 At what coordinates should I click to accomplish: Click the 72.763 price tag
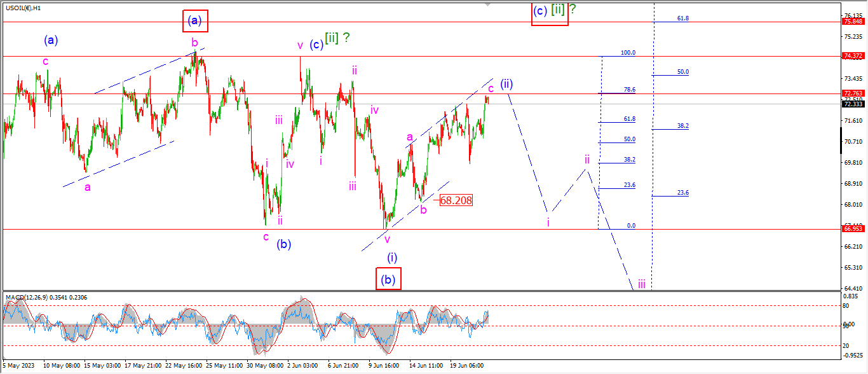pyautogui.click(x=852, y=93)
